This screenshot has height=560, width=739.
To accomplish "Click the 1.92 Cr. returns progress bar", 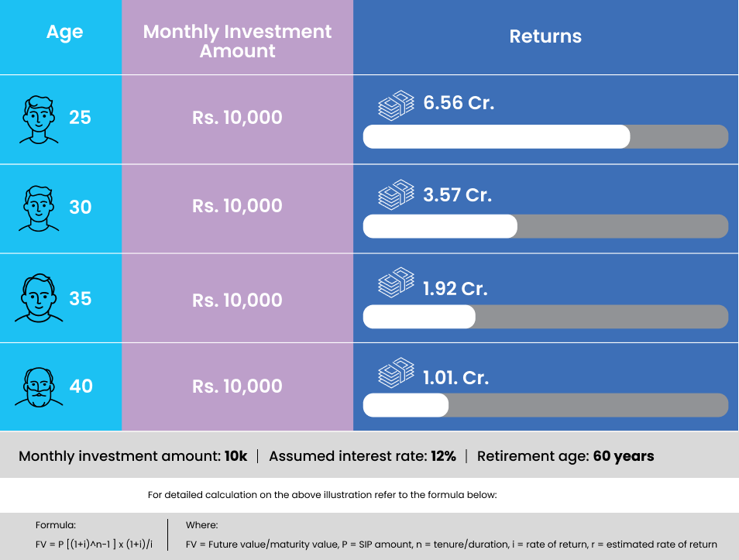I will [x=545, y=316].
